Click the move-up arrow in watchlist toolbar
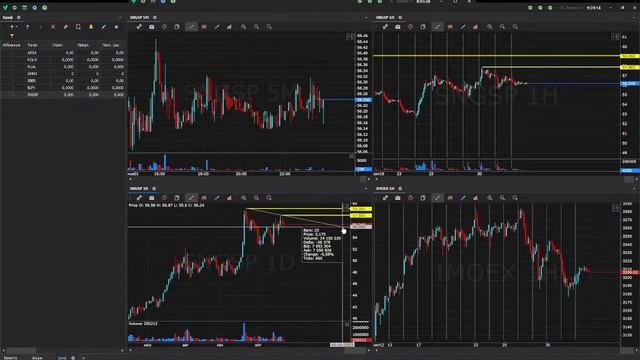 27,27
